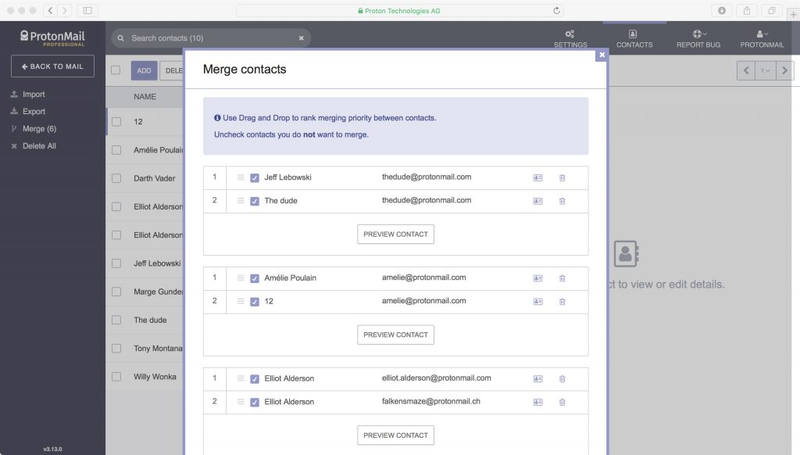The width and height of the screenshot is (800, 455).
Task: Clear the contact search field
Action: pos(301,38)
